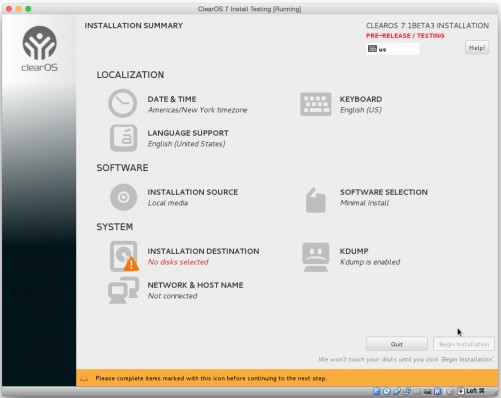The width and height of the screenshot is (501, 398).
Task: Open Installation Destination disk warning icon
Action: pos(124,256)
